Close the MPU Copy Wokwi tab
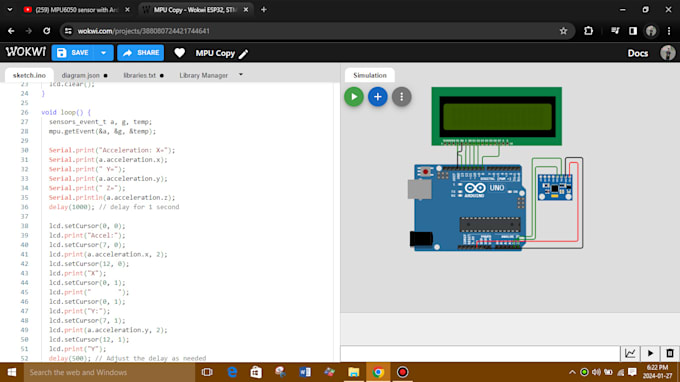Image resolution: width=680 pixels, height=382 pixels. pyautogui.click(x=245, y=10)
